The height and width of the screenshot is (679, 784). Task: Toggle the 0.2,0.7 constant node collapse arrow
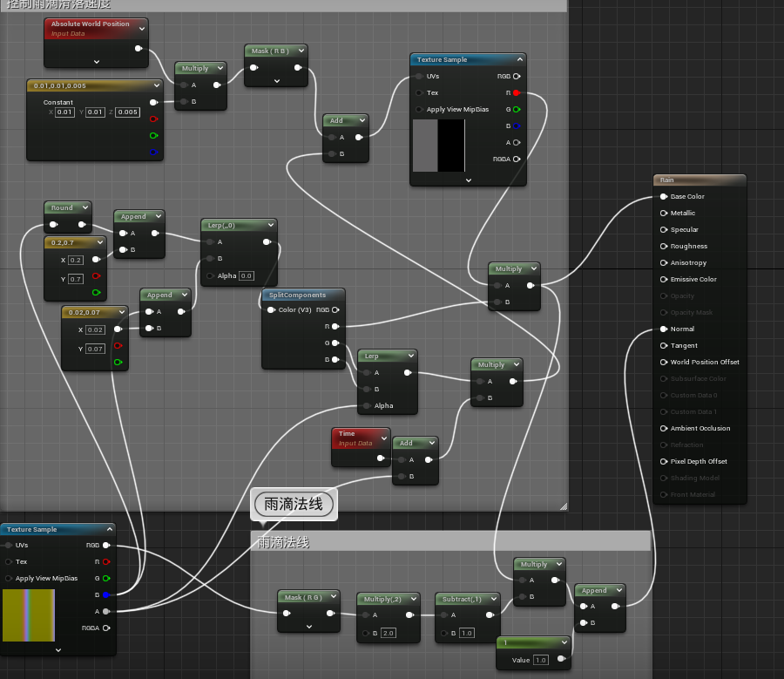point(100,242)
